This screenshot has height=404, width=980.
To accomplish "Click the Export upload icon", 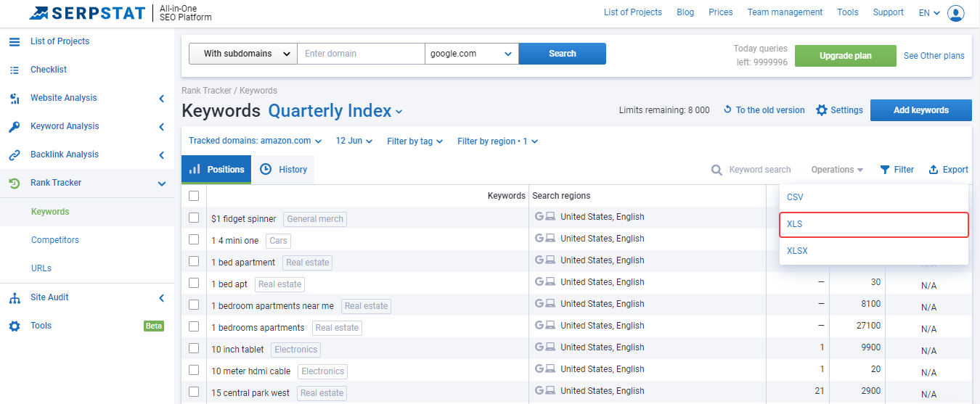I will [934, 170].
